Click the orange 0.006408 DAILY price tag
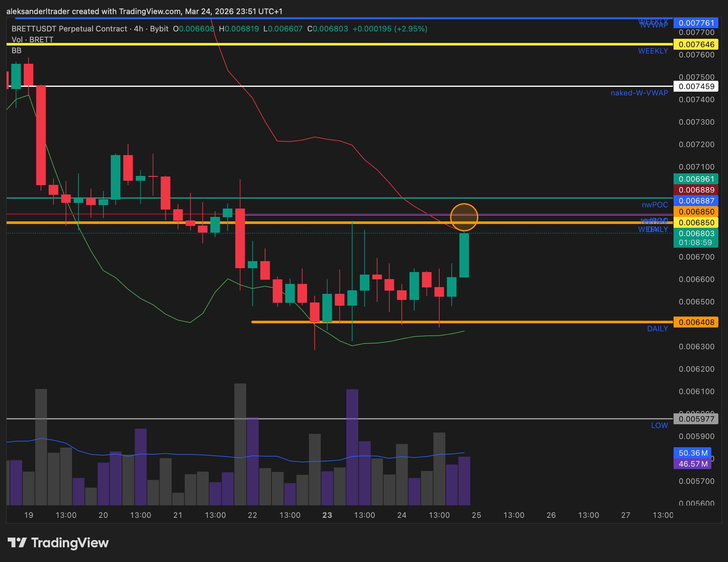This screenshot has height=562, width=728. (x=696, y=322)
